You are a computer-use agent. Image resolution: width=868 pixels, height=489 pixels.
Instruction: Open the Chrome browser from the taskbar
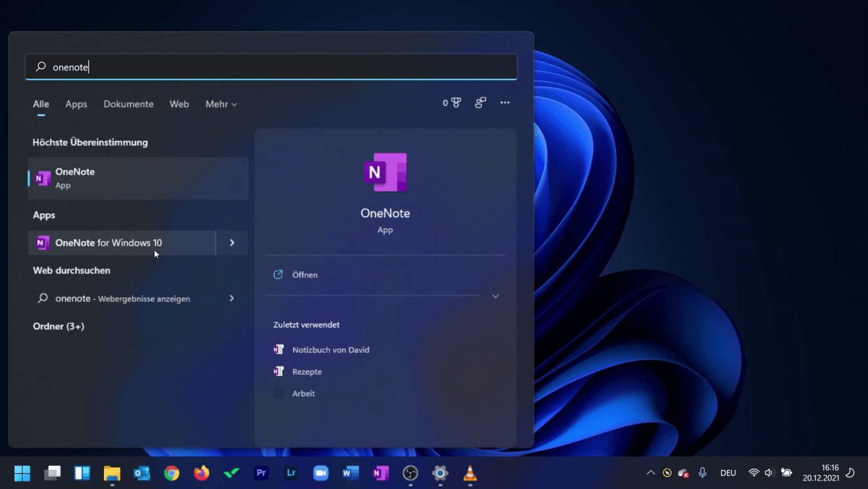172,473
